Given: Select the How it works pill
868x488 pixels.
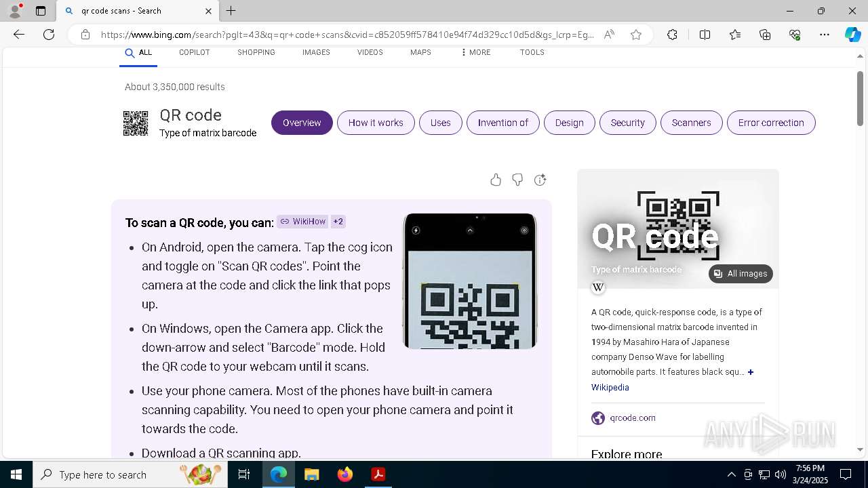Looking at the screenshot, I should pos(376,123).
